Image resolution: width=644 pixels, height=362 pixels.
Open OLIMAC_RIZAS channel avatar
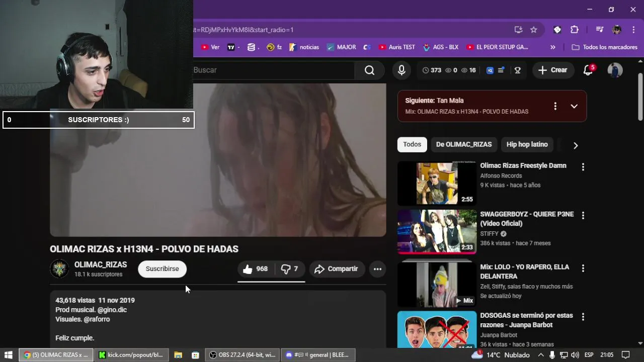(59, 269)
